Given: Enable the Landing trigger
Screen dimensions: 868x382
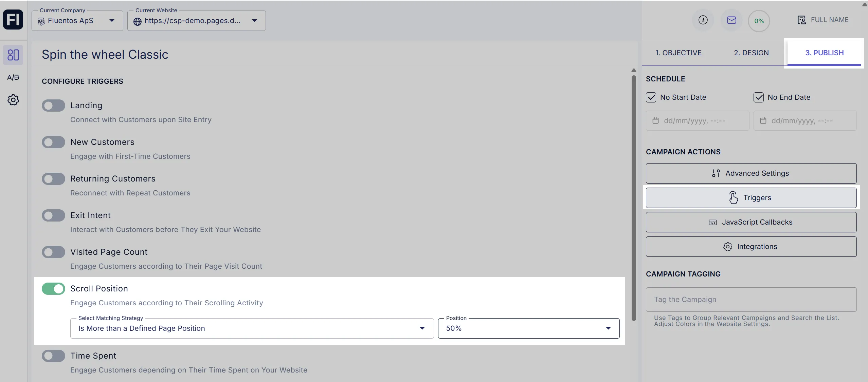Looking at the screenshot, I should (x=53, y=105).
